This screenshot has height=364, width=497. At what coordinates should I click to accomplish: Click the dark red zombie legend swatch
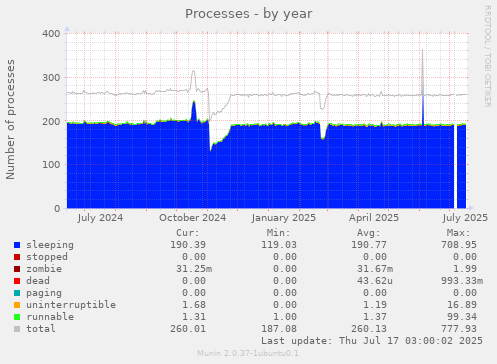(x=17, y=269)
